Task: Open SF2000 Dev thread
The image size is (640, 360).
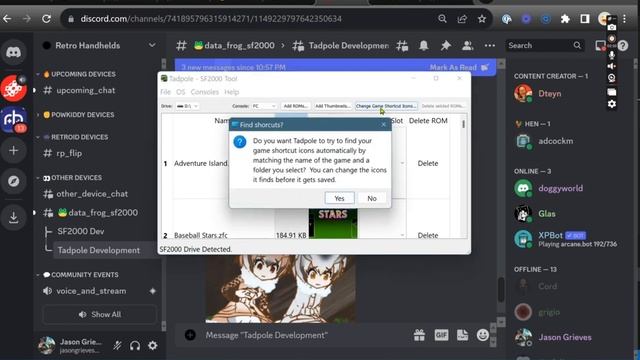Action: (x=80, y=231)
